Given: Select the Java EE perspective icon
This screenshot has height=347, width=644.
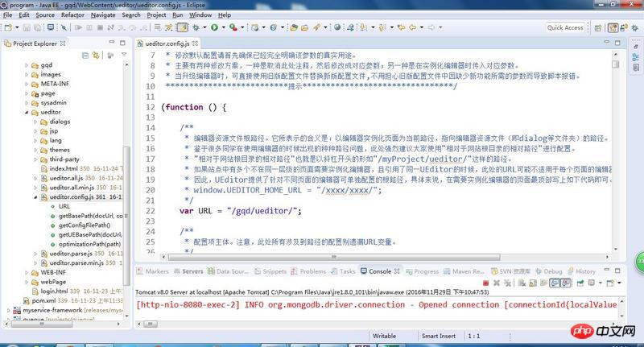Looking at the screenshot, I should pyautogui.click(x=613, y=28).
